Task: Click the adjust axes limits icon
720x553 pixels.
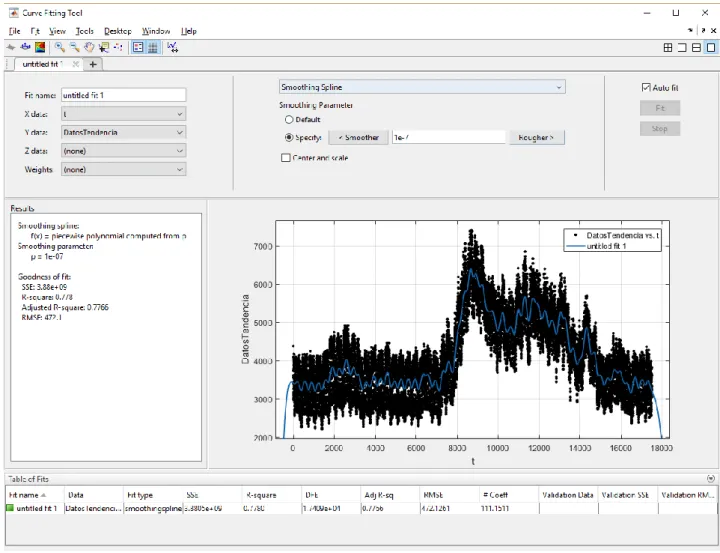Action: [173, 47]
